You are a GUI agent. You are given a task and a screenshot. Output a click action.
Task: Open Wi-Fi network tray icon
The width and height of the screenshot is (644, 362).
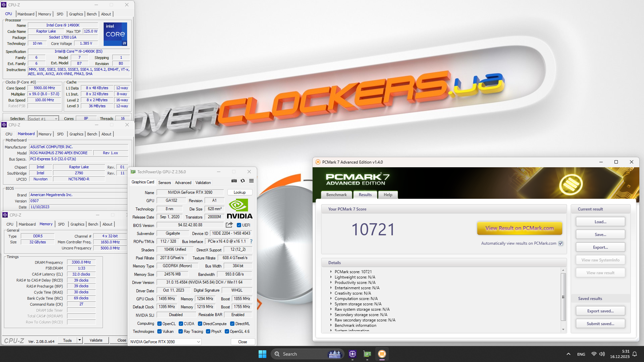click(594, 354)
